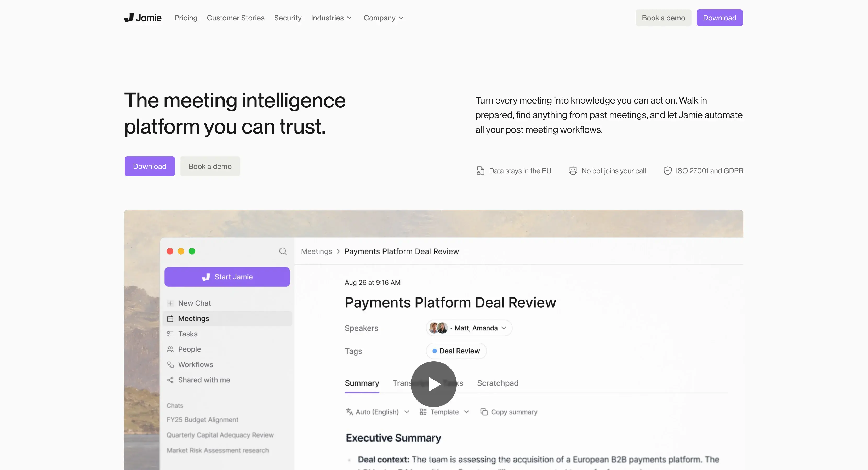The height and width of the screenshot is (470, 868).
Task: Open Workflows in the sidebar
Action: [x=196, y=365]
